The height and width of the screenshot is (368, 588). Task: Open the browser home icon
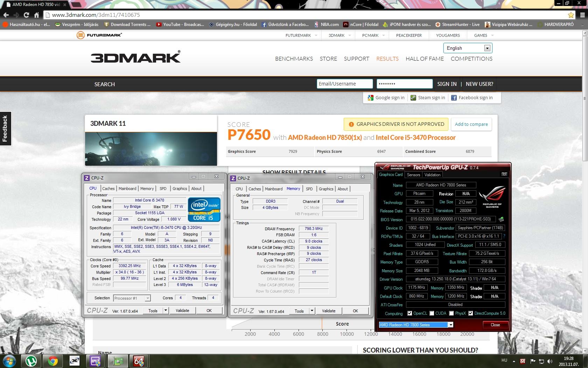pos(36,15)
